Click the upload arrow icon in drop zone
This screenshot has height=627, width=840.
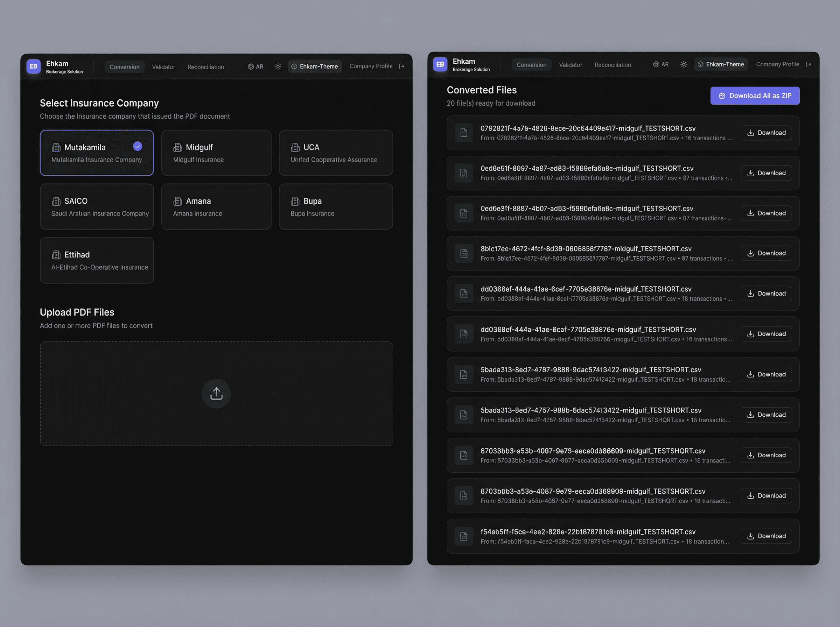point(216,394)
